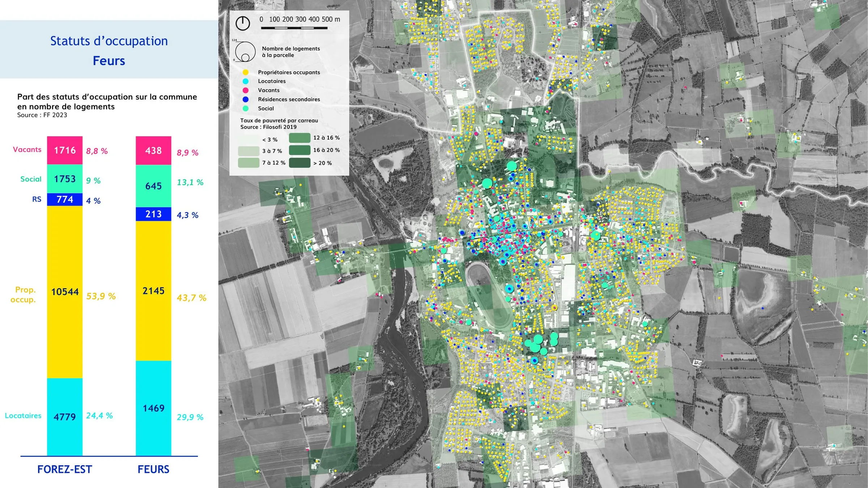The image size is (868, 488).
Task: Click the 'FOREZ-EST' axis label
Action: coord(65,470)
